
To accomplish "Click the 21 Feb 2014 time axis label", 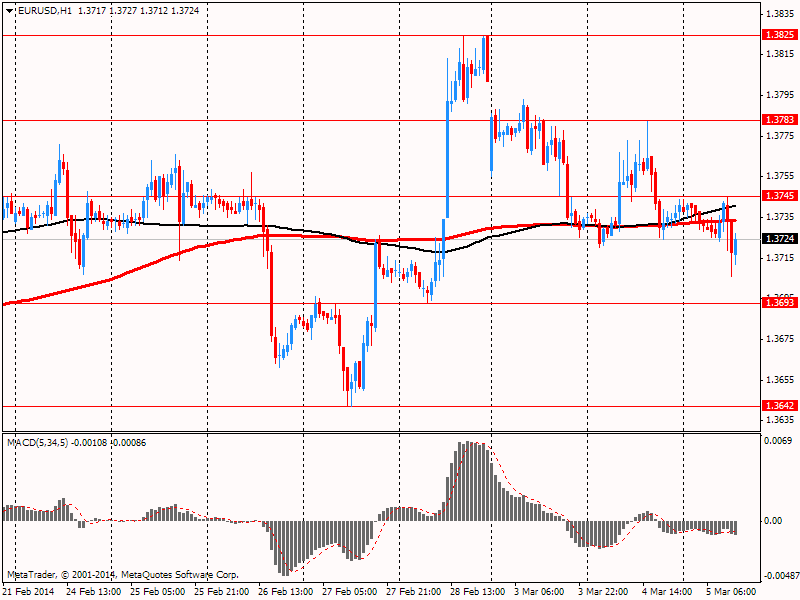I will (29, 592).
